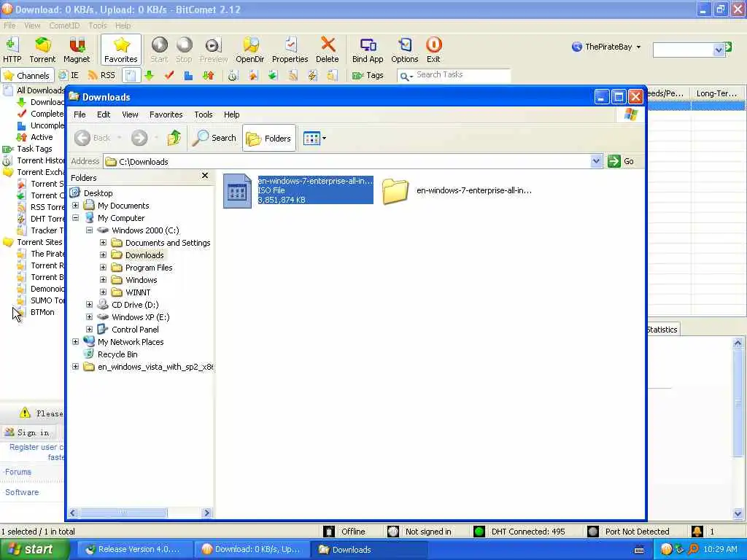Viewport: 747px width, 560px height.
Task: Open the Views dropdown in Explorer toolbar
Action: point(314,139)
